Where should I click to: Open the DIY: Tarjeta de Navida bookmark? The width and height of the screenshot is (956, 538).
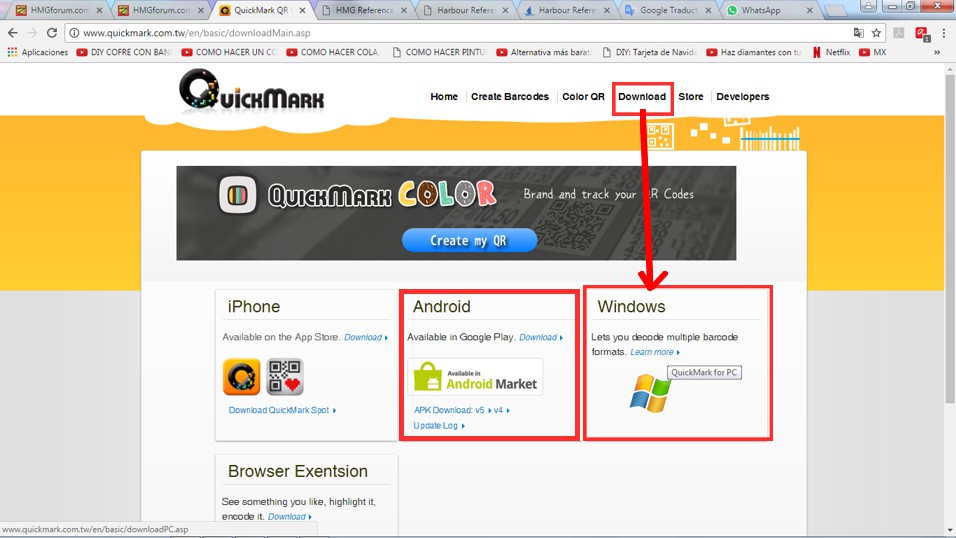tap(649, 52)
